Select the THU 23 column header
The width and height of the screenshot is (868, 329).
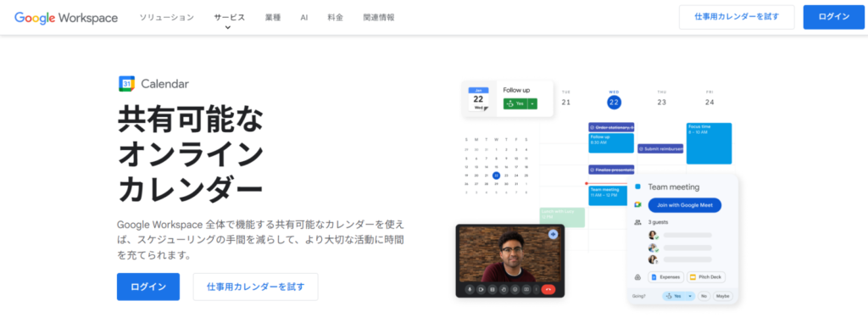(x=661, y=98)
